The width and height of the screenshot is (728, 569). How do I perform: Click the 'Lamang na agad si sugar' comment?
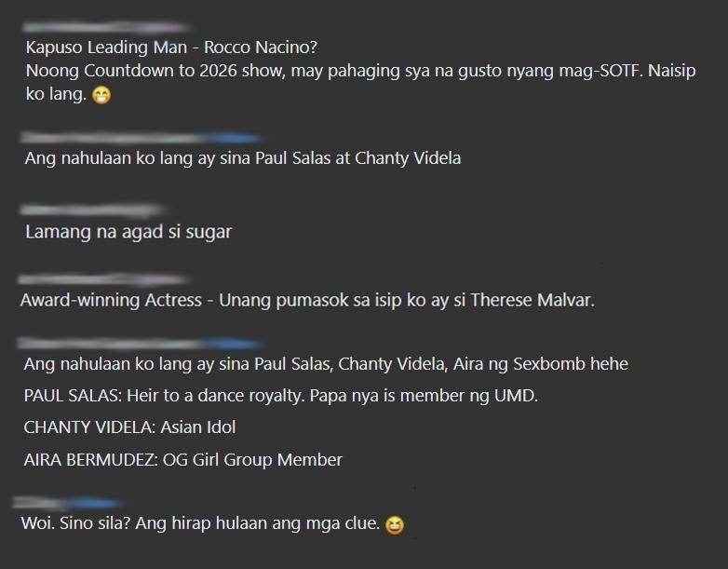[x=128, y=232]
